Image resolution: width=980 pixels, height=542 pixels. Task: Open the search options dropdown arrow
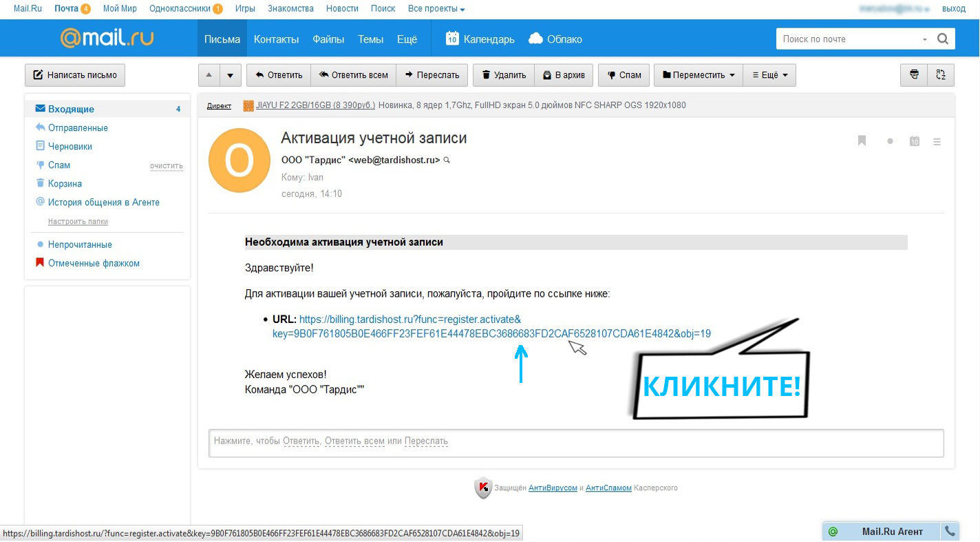[x=925, y=39]
